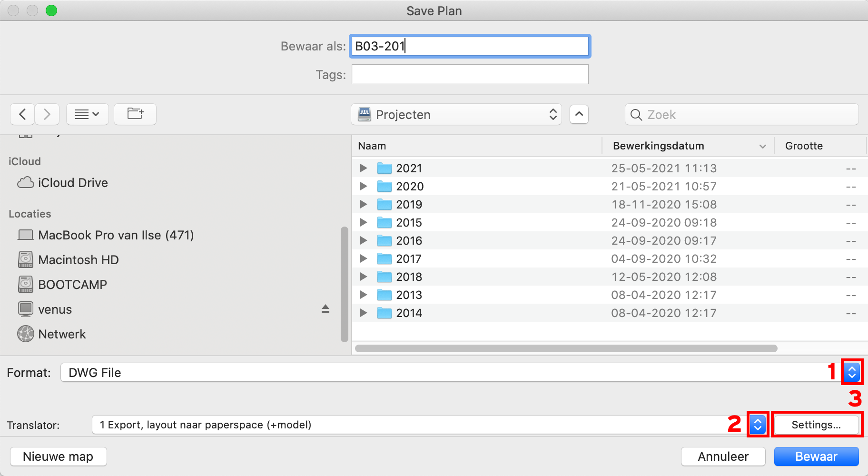Select the 2013 folder icon
This screenshot has height=476, width=868.
coord(385,295)
